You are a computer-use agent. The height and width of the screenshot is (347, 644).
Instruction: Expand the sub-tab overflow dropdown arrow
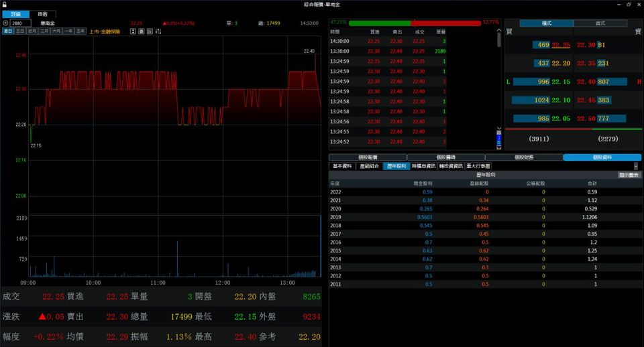(635, 166)
